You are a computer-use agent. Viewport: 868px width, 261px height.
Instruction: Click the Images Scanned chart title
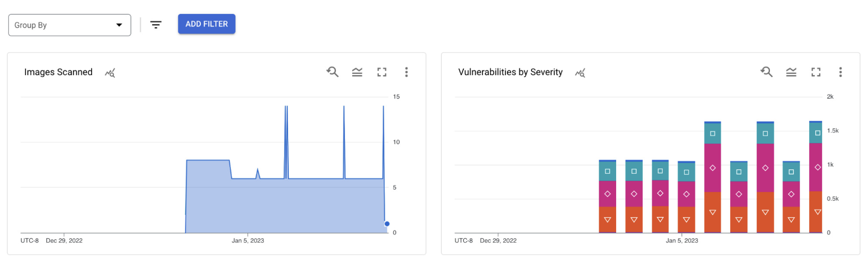tap(58, 72)
